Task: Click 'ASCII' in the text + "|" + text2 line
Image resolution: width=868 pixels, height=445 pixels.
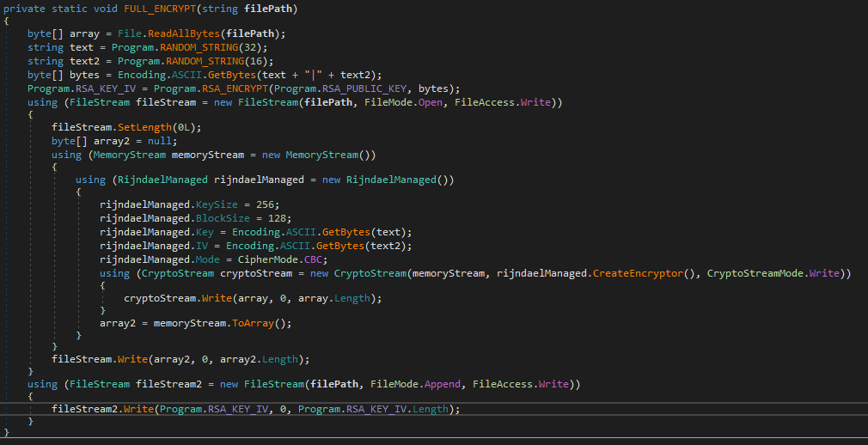Action: pyautogui.click(x=187, y=75)
